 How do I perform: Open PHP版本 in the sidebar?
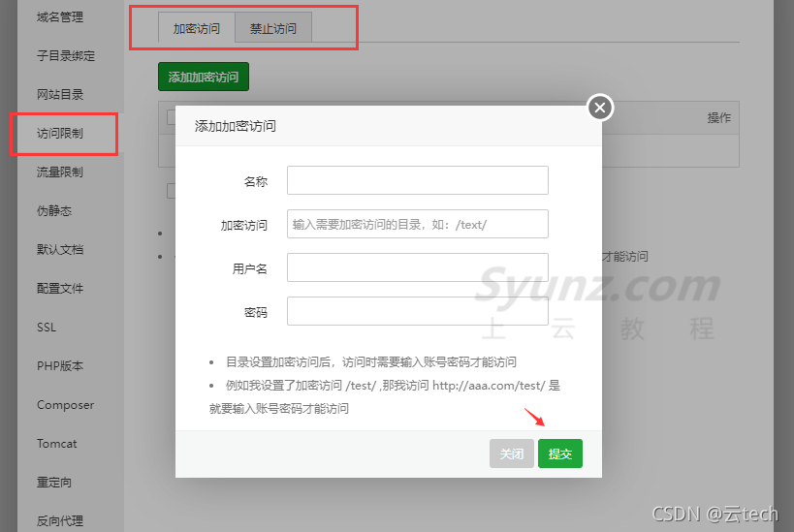60,366
